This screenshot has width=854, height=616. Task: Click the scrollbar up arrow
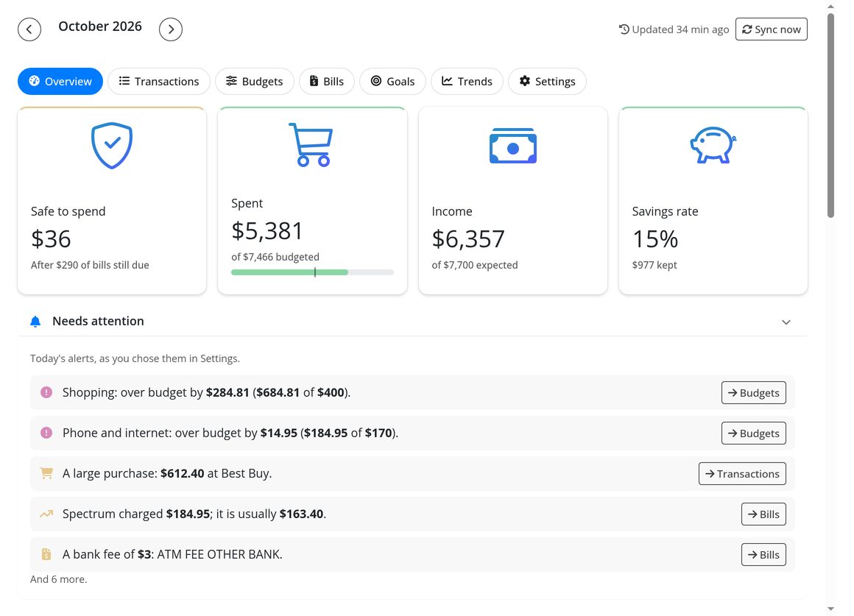coord(830,7)
